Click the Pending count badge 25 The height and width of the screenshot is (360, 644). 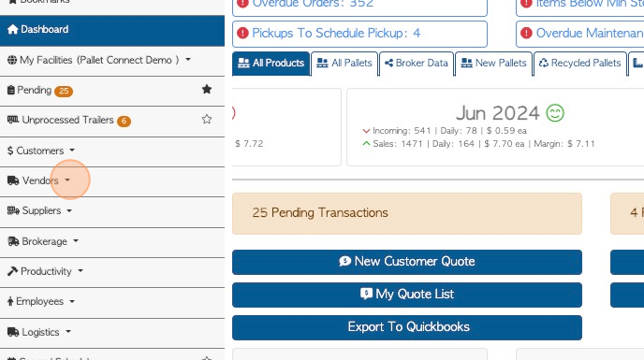tap(64, 91)
